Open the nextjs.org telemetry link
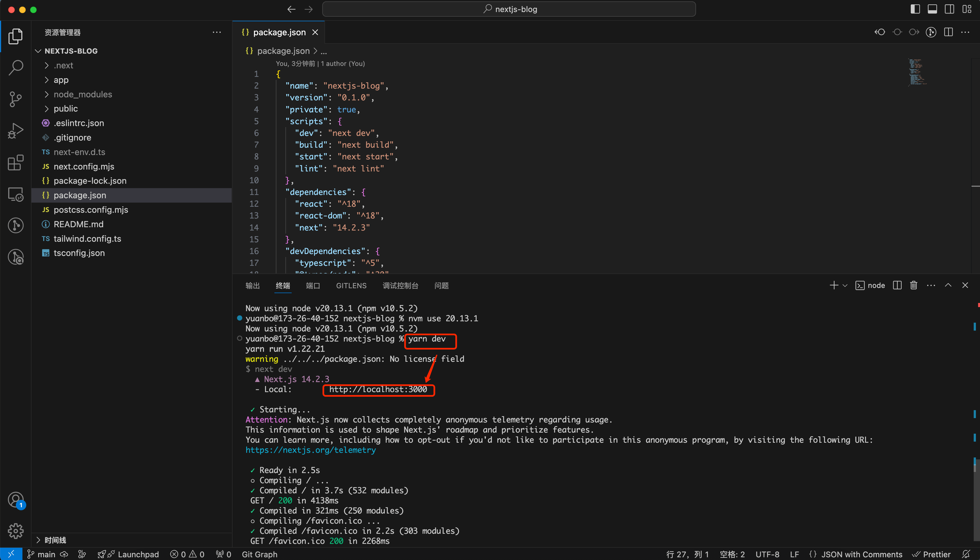 pyautogui.click(x=311, y=450)
